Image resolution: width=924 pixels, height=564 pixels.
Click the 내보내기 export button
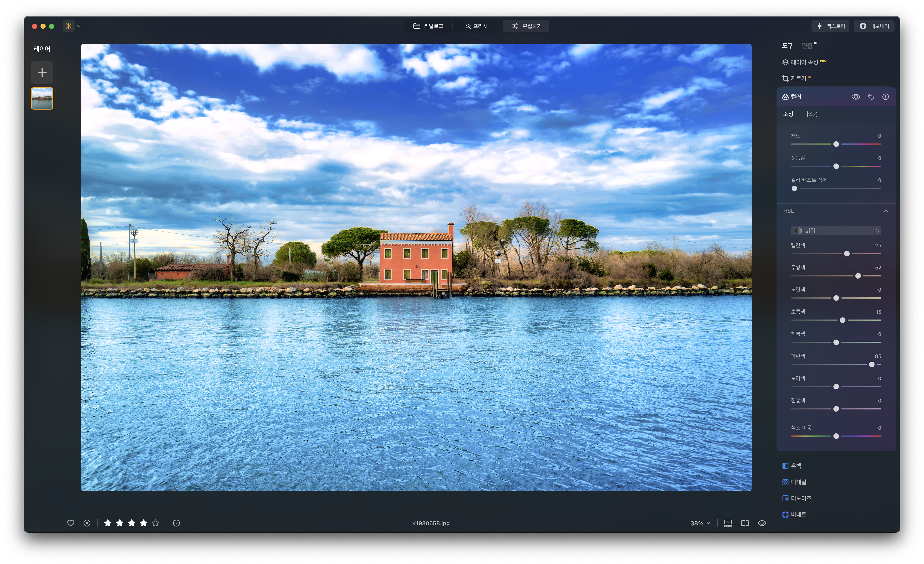[874, 26]
